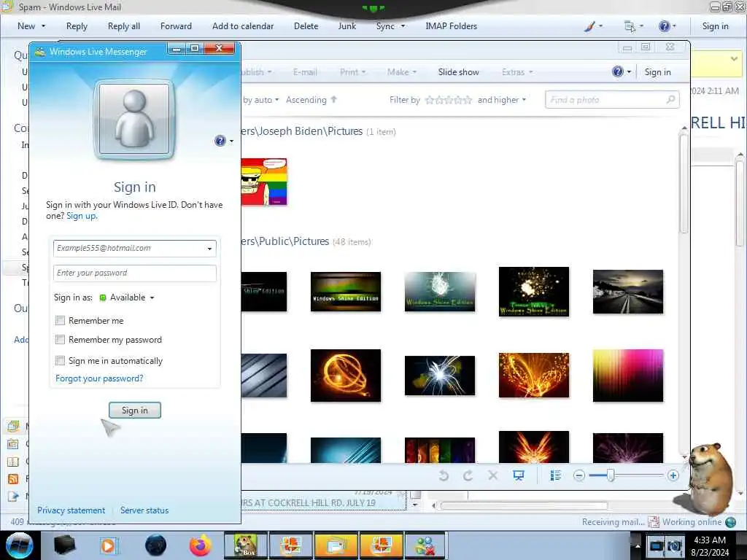Check the Remember me checkbox
Viewport: 747px width, 560px height.
click(60, 321)
